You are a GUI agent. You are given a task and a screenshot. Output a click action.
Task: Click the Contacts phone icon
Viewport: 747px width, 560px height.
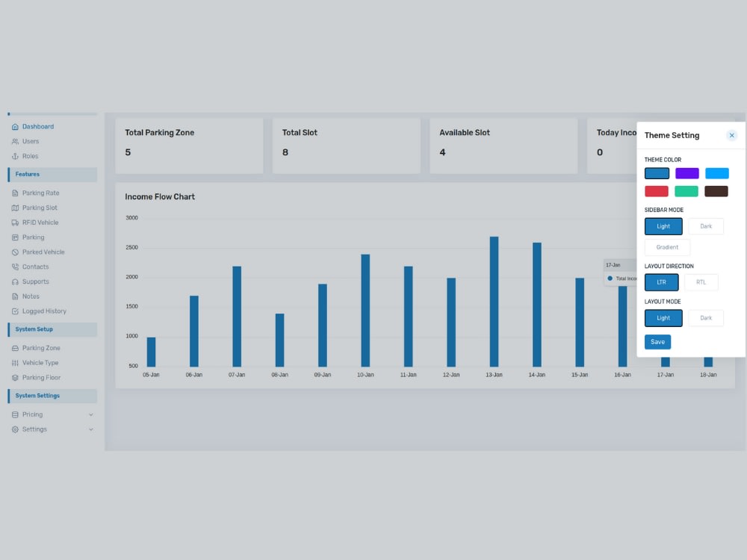[x=15, y=267]
